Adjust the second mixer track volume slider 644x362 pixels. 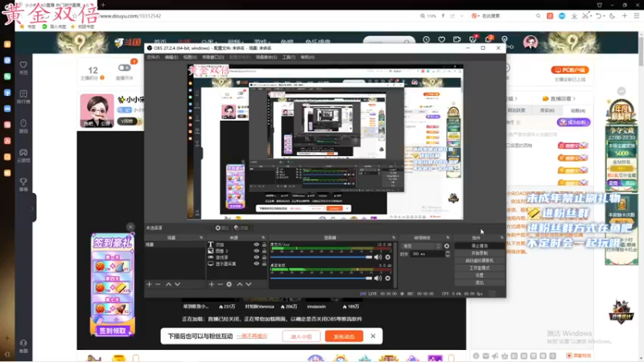pyautogui.click(x=321, y=278)
